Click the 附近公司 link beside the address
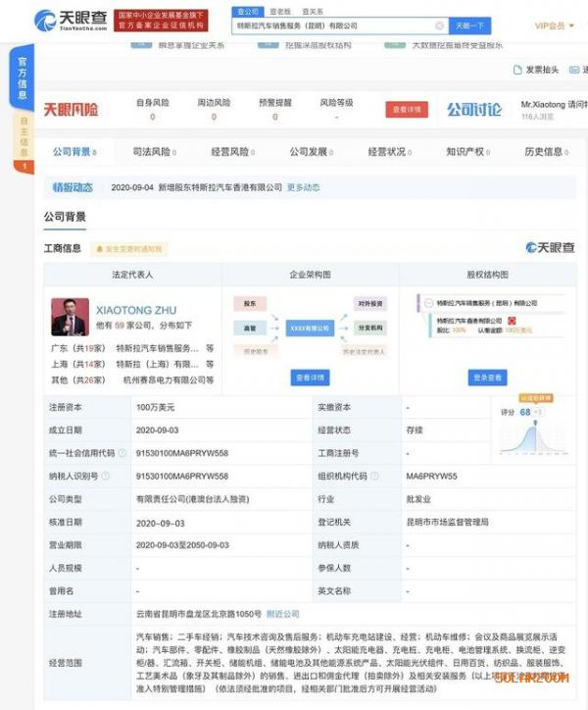 (x=282, y=614)
